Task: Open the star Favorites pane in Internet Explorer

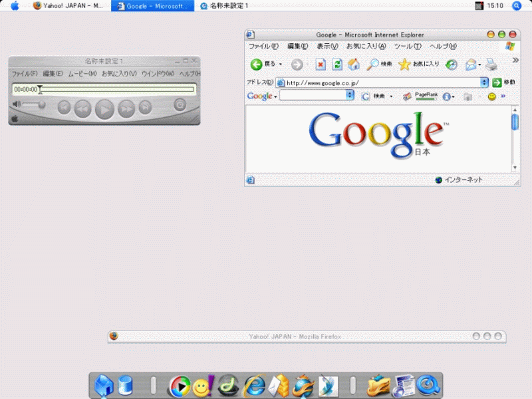Action: point(419,64)
